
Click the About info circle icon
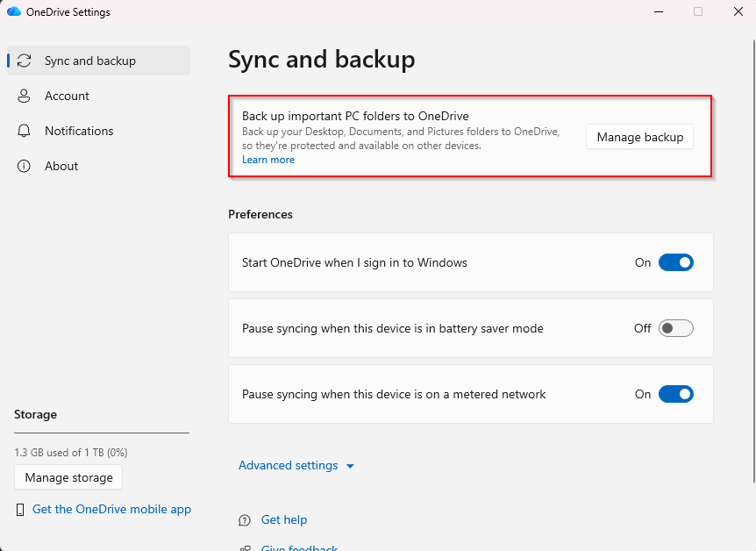click(25, 166)
